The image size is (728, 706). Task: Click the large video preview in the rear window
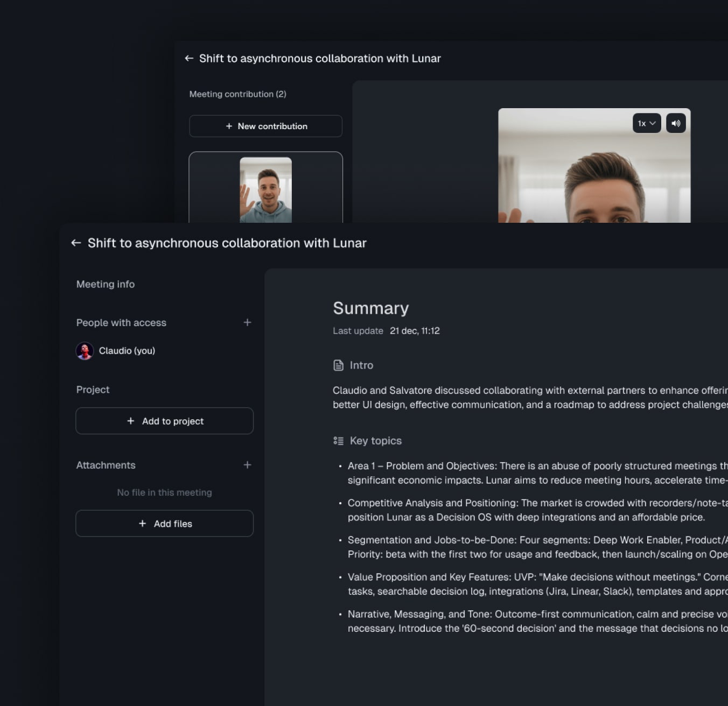(x=594, y=166)
